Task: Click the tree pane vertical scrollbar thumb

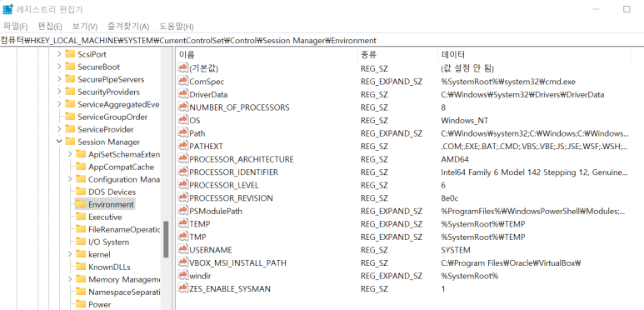Action: click(x=166, y=239)
